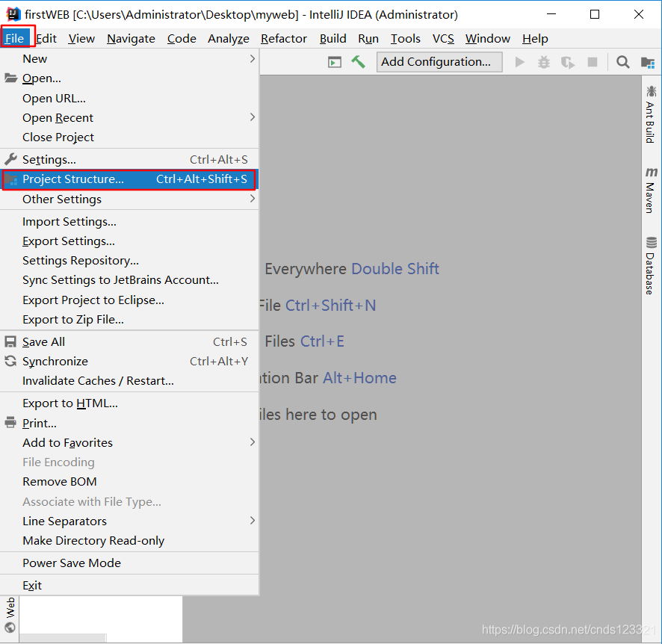
Task: Select Open URL... menu entry
Action: tap(129, 99)
